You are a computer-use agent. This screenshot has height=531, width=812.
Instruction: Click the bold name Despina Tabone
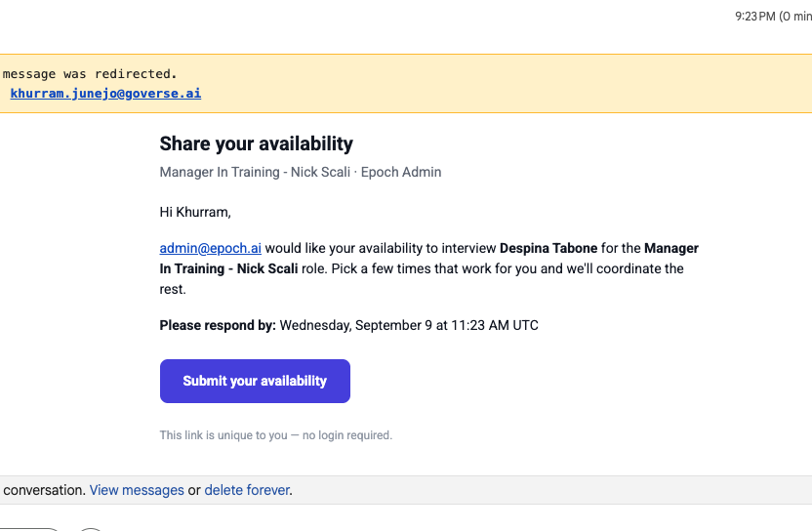tap(548, 248)
